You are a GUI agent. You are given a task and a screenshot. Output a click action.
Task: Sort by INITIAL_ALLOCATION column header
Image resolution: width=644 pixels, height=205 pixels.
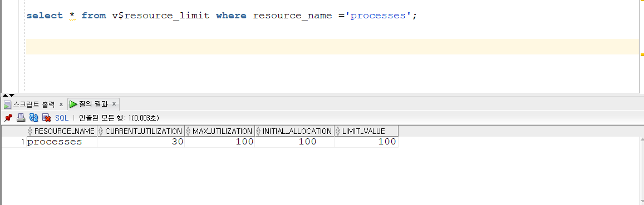click(x=294, y=131)
